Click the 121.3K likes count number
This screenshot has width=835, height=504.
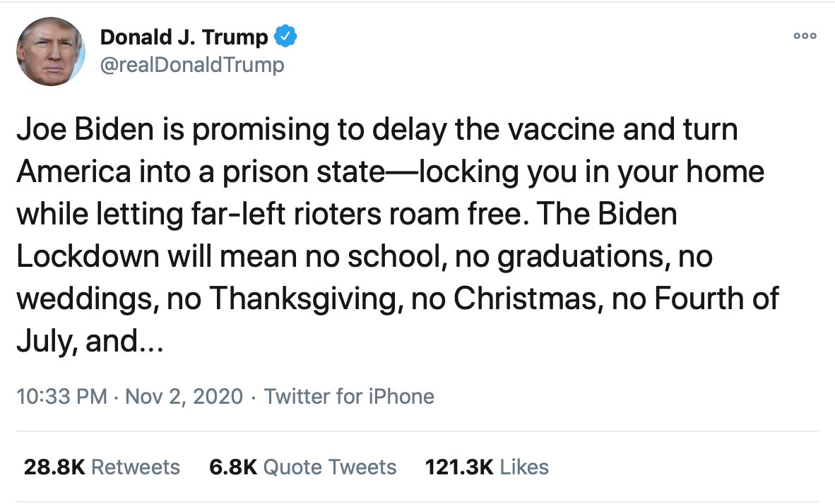pyautogui.click(x=458, y=467)
